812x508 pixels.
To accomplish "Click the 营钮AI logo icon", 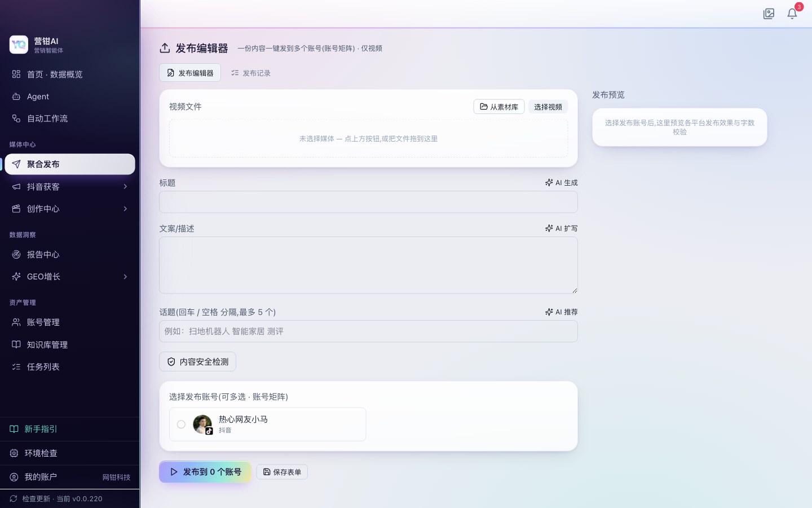I will (x=19, y=45).
